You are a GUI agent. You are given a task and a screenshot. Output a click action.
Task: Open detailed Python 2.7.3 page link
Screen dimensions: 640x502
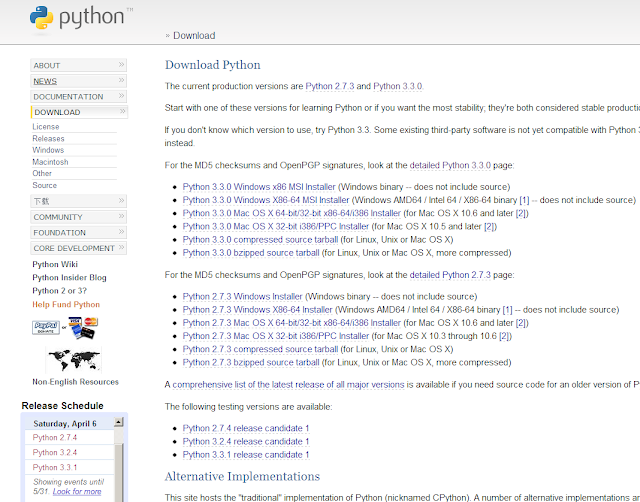pyautogui.click(x=450, y=275)
